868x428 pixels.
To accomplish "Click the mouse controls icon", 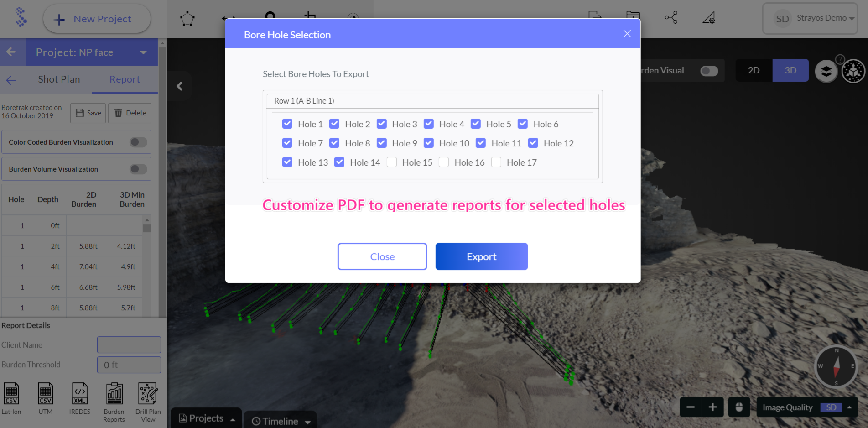I will pyautogui.click(x=739, y=407).
